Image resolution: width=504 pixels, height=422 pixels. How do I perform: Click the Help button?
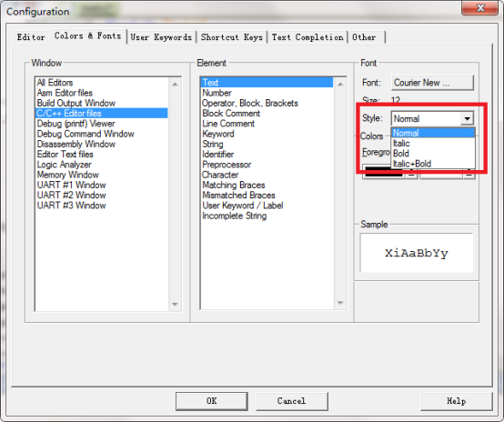pyautogui.click(x=456, y=401)
